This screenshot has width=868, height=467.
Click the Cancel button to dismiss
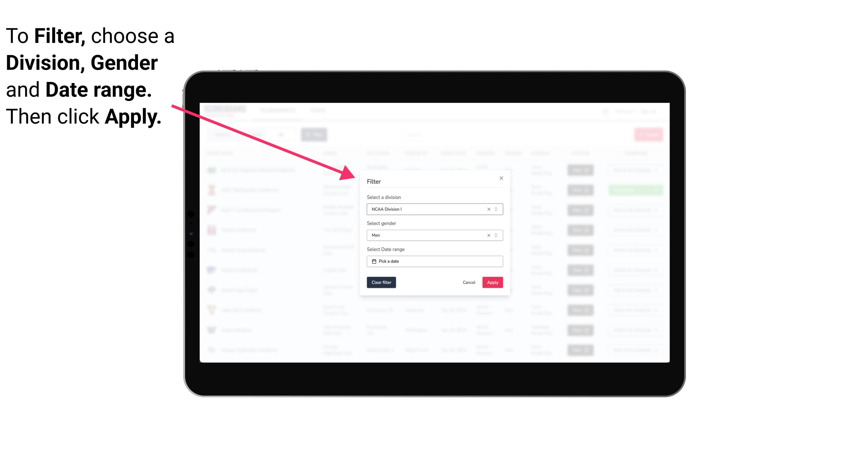(469, 283)
